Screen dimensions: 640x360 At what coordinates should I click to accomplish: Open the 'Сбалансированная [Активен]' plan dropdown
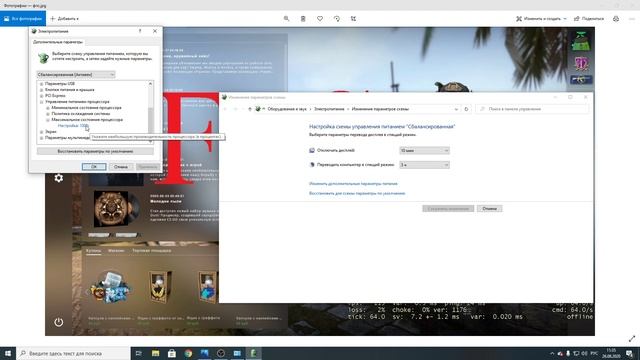tap(76, 75)
